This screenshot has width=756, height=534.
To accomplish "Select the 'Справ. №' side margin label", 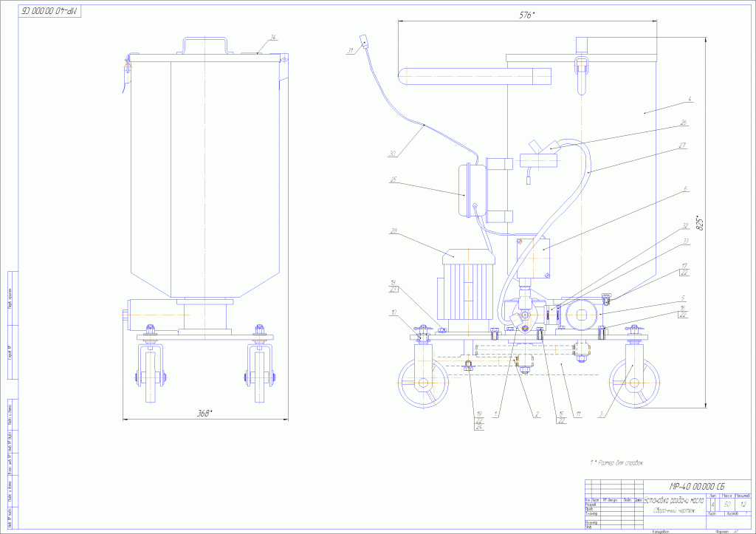I will point(11,353).
